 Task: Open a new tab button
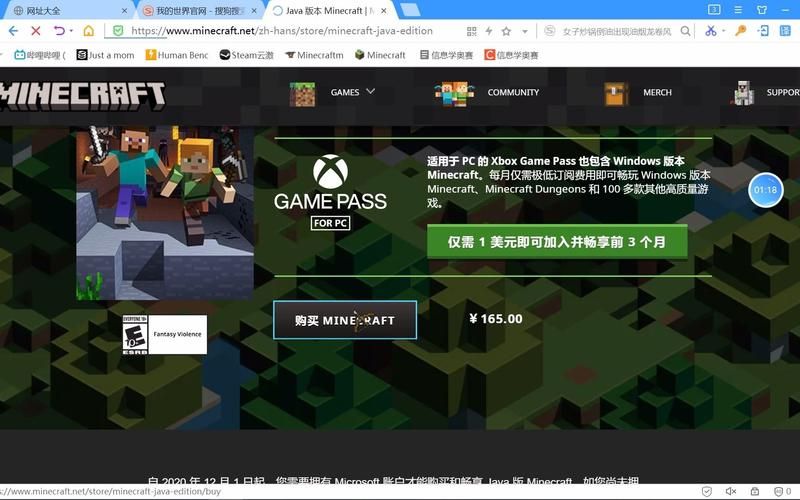pyautogui.click(x=410, y=10)
